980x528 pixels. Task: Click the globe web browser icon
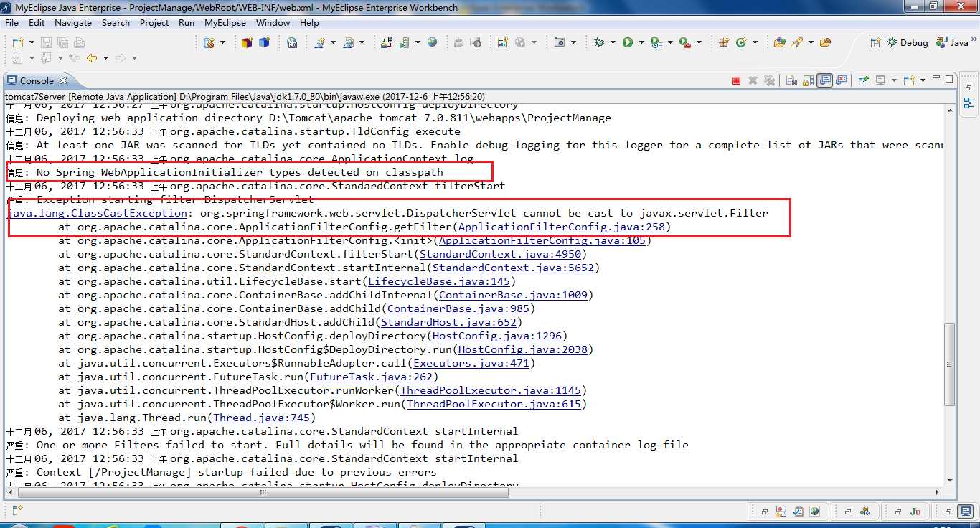(x=432, y=42)
